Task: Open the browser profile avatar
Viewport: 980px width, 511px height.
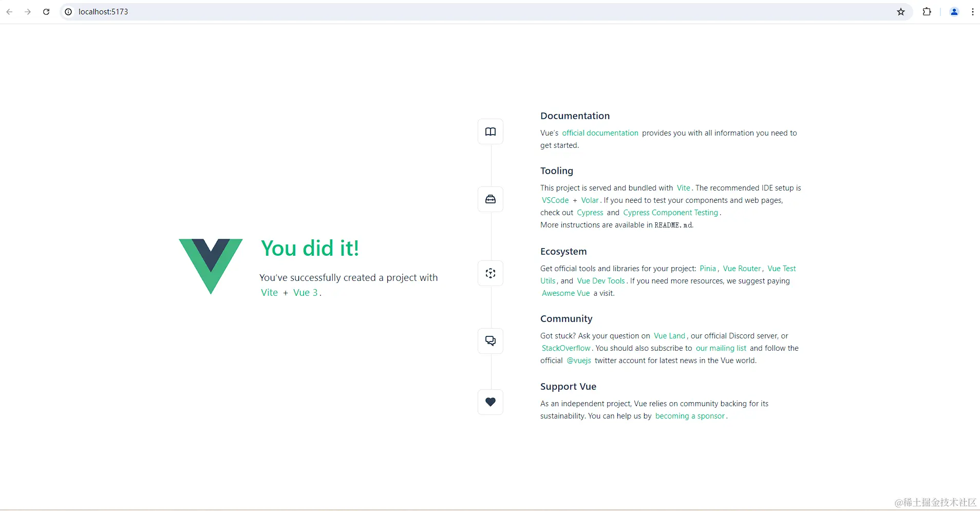Action: pyautogui.click(x=954, y=12)
